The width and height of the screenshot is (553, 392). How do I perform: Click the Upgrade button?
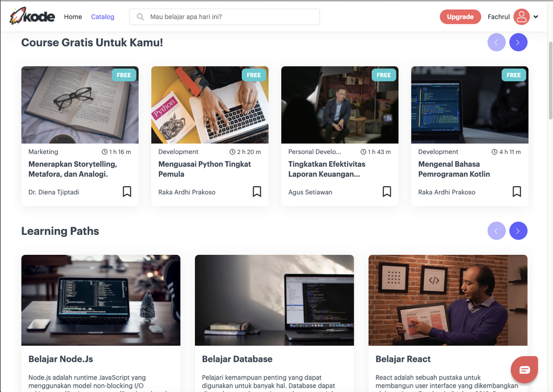point(460,17)
